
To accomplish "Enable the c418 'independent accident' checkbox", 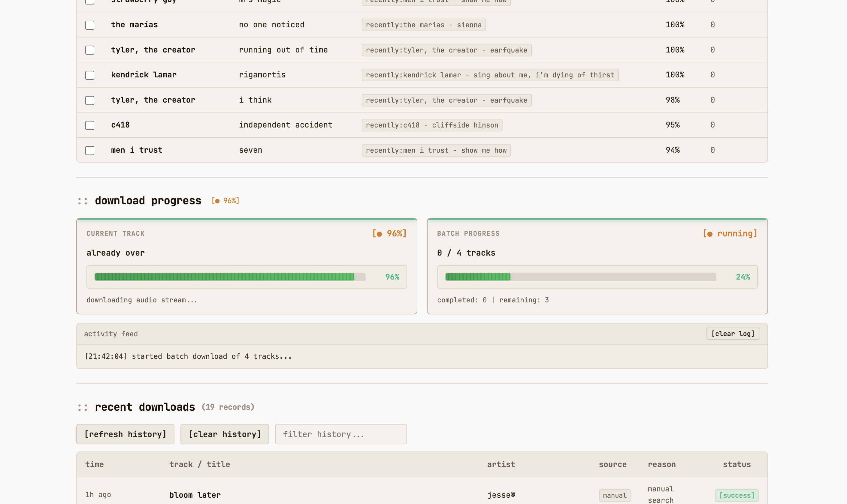I will click(x=90, y=125).
